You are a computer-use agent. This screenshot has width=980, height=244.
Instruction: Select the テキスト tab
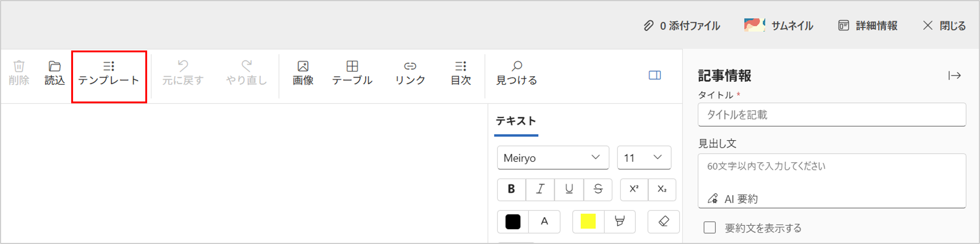[x=516, y=121]
